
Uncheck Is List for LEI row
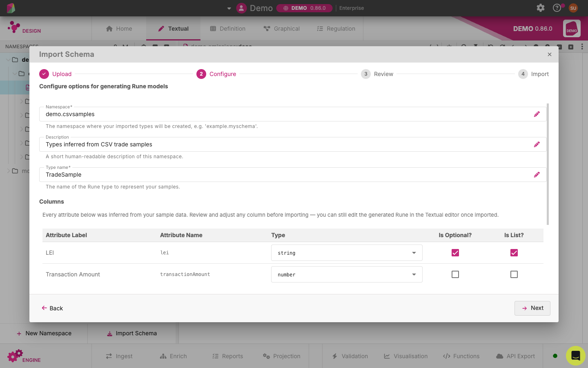pos(514,253)
